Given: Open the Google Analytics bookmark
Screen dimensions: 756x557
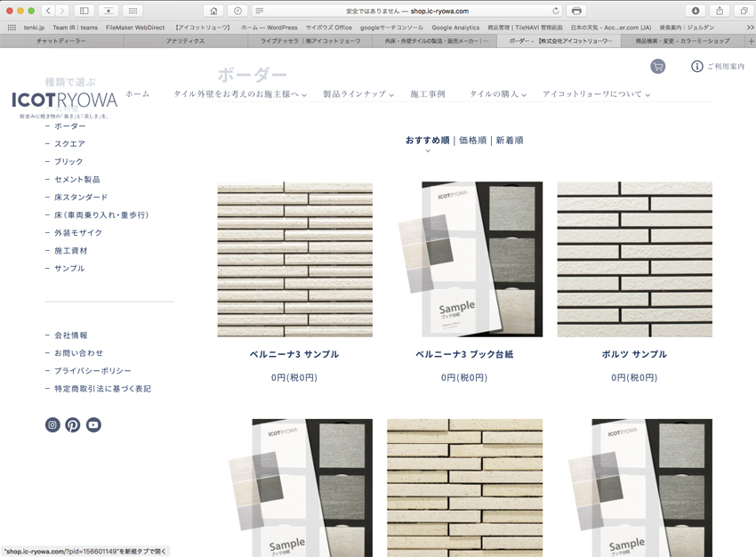Looking at the screenshot, I should click(455, 28).
